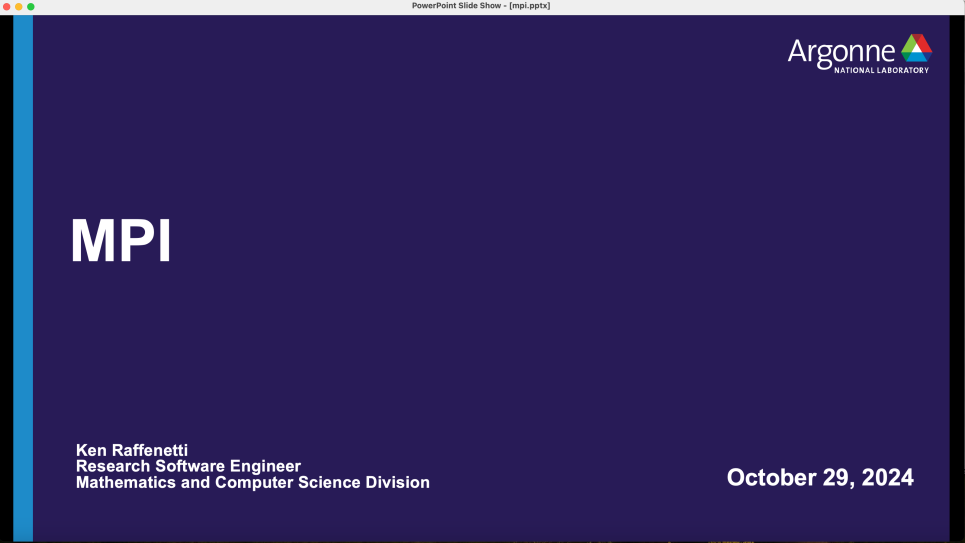This screenshot has width=965, height=543.
Task: Click the presenter name Ken Raffenetti
Action: [132, 451]
